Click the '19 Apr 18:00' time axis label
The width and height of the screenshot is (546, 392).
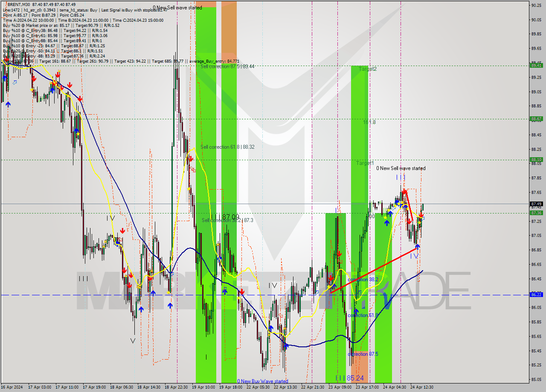tap(231, 387)
